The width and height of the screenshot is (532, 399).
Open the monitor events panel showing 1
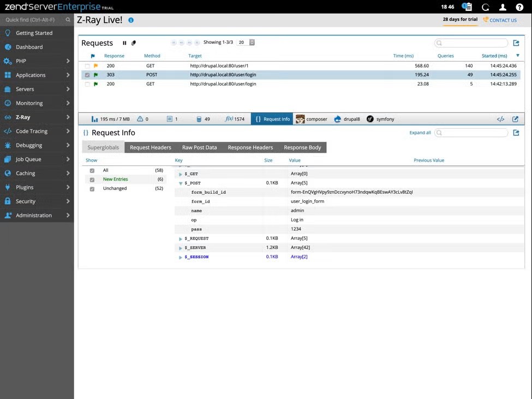[x=172, y=119]
